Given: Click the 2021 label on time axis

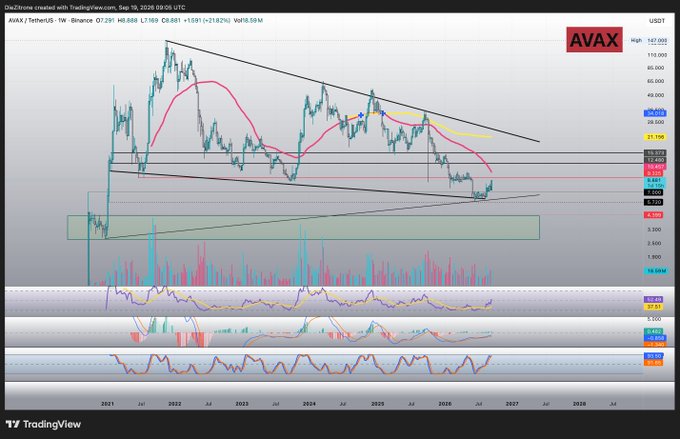Looking at the screenshot, I should point(108,404).
